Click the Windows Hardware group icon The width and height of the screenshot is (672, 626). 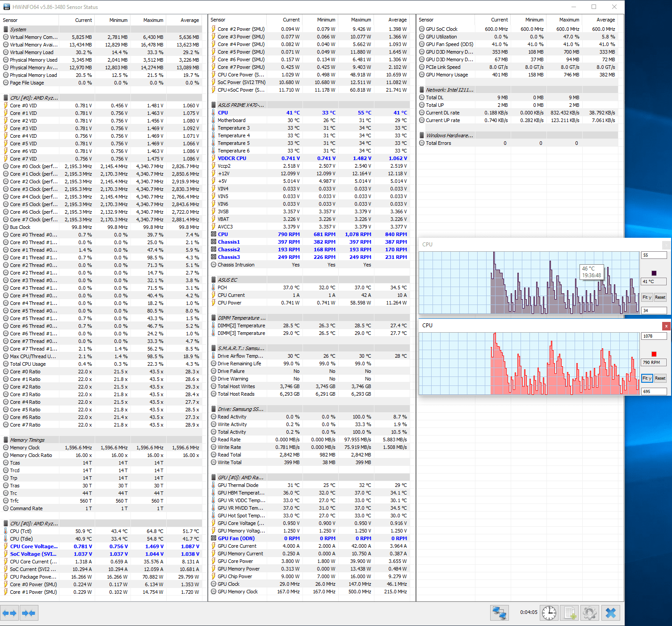(422, 135)
